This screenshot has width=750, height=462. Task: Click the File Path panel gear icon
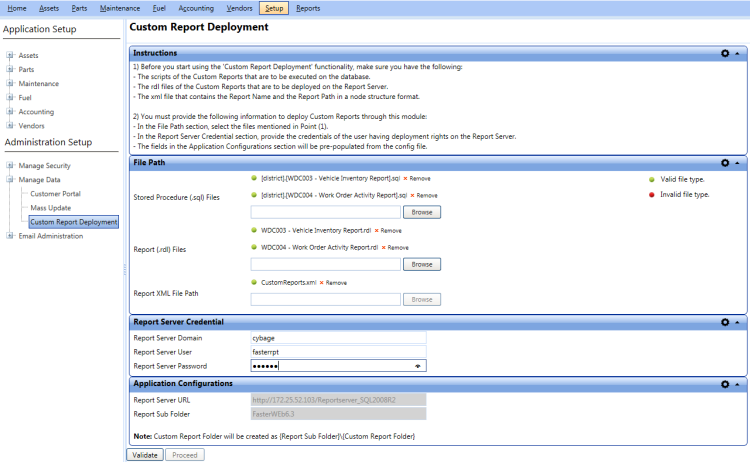click(x=725, y=162)
